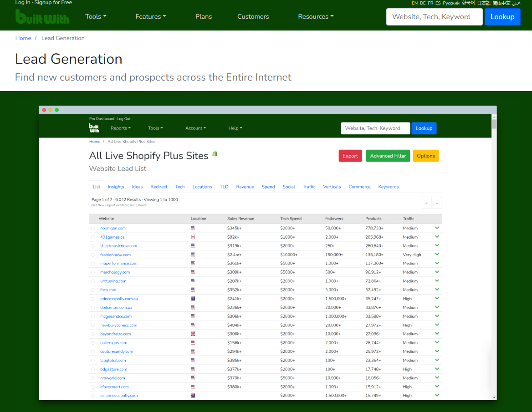
Task: Open the Plans menu item
Action: (204, 16)
